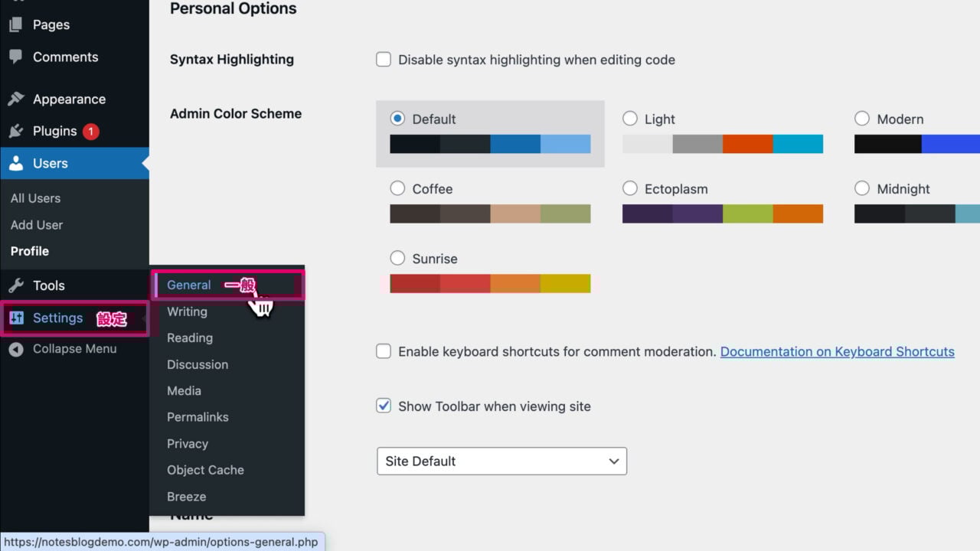The height and width of the screenshot is (551, 980).
Task: Click the red Plugins update count badge
Action: 90,132
